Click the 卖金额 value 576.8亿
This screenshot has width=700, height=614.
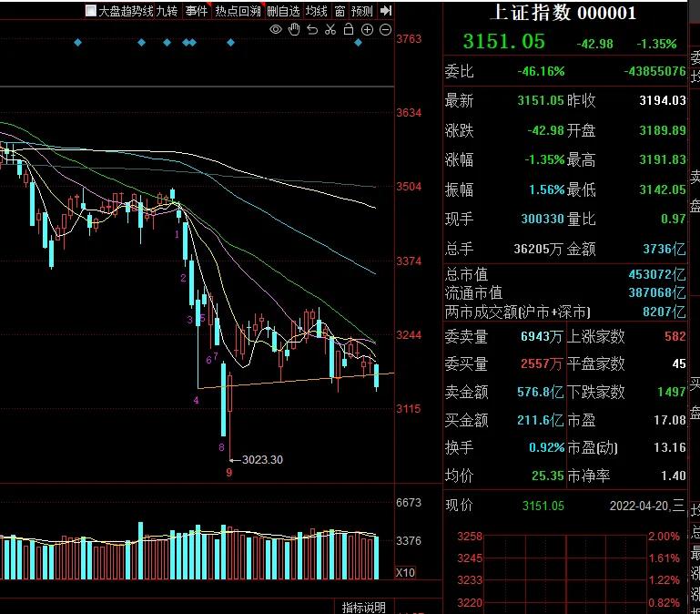coord(540,392)
